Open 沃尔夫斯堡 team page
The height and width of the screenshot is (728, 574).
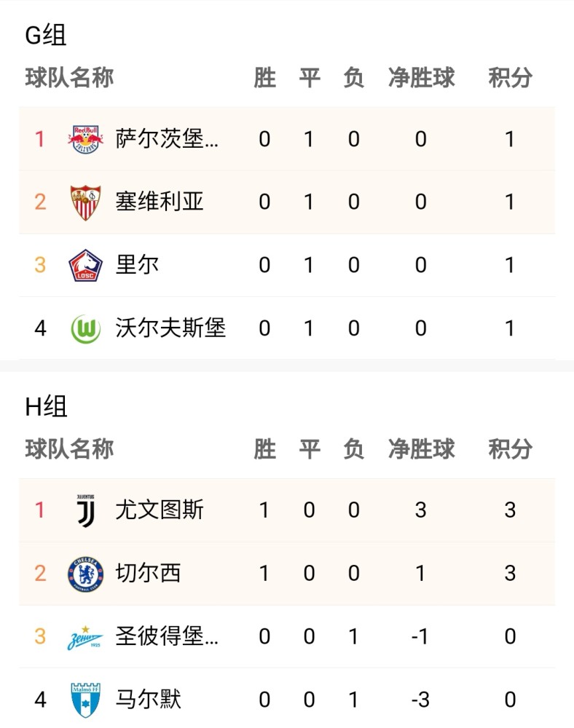170,328
